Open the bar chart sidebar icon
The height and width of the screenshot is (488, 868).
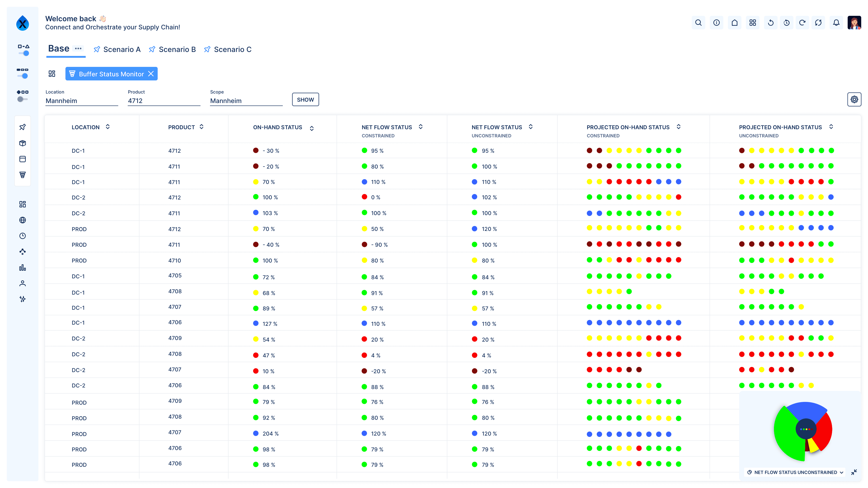coord(23,268)
